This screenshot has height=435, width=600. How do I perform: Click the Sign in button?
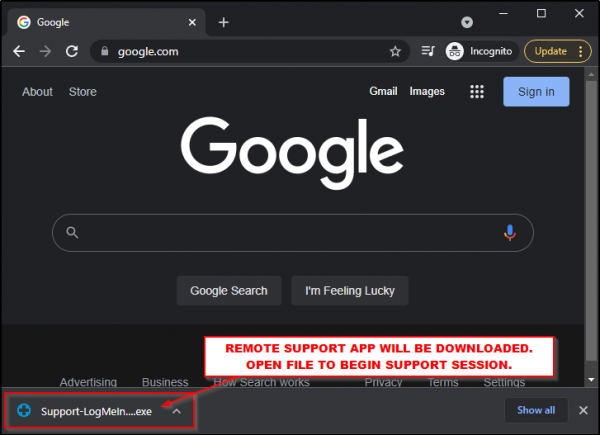click(x=536, y=92)
